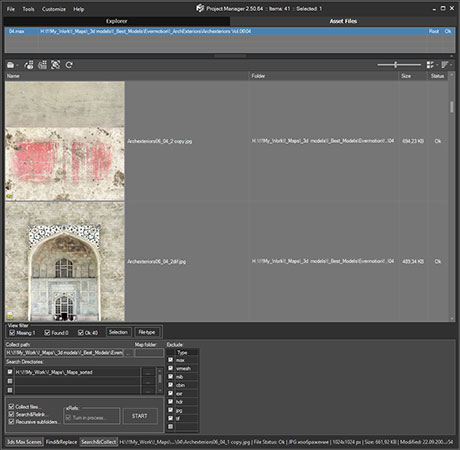
Task: Toggle the Missing view filter checkbox
Action: pyautogui.click(x=12, y=333)
